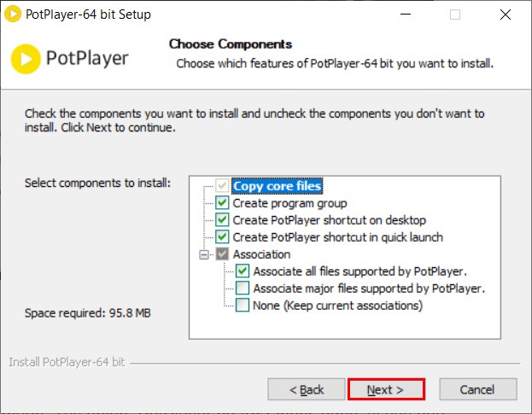
Task: Toggle the Association group checkbox
Action: [222, 254]
